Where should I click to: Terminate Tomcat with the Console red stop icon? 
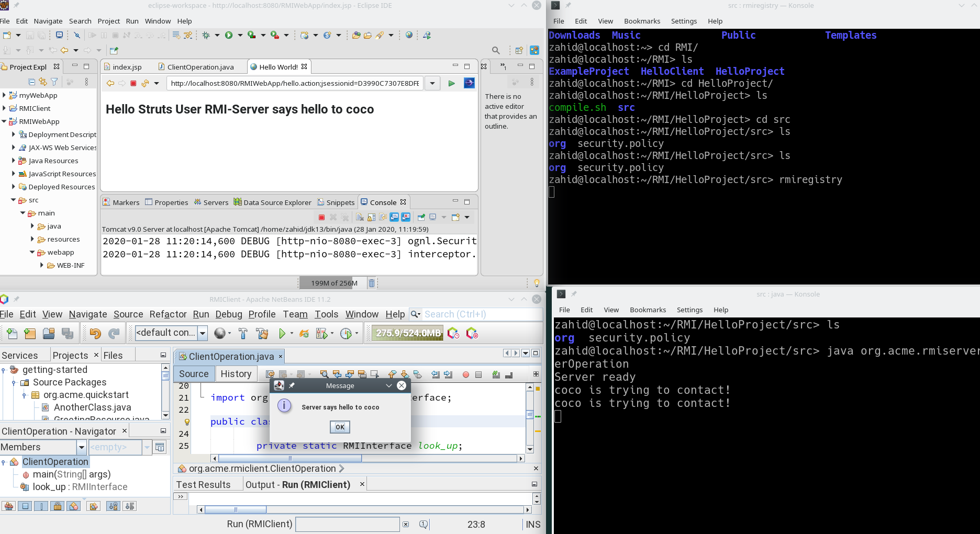click(321, 217)
